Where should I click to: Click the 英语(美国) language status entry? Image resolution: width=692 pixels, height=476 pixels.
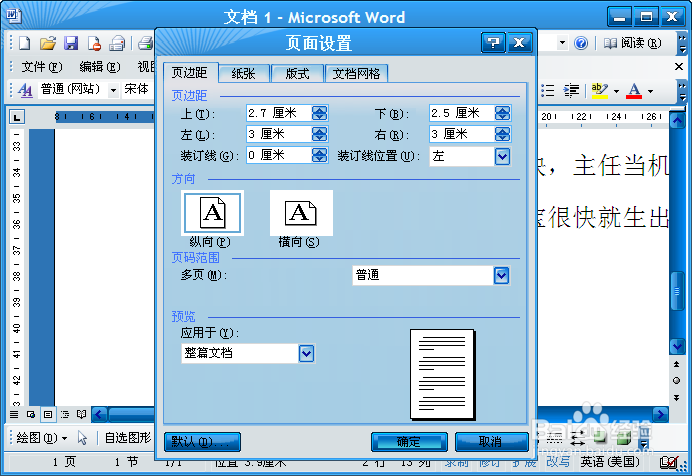coord(610,462)
